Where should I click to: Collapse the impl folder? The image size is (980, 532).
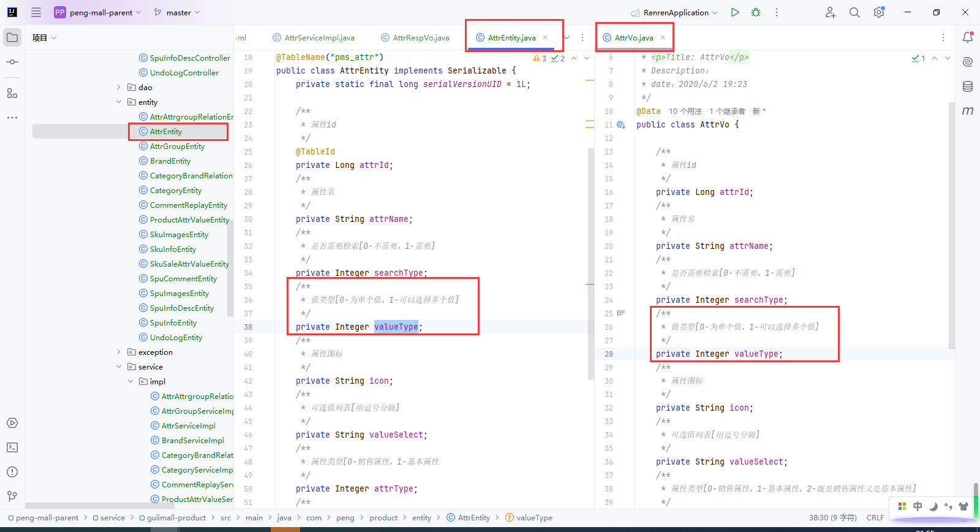pyautogui.click(x=130, y=381)
